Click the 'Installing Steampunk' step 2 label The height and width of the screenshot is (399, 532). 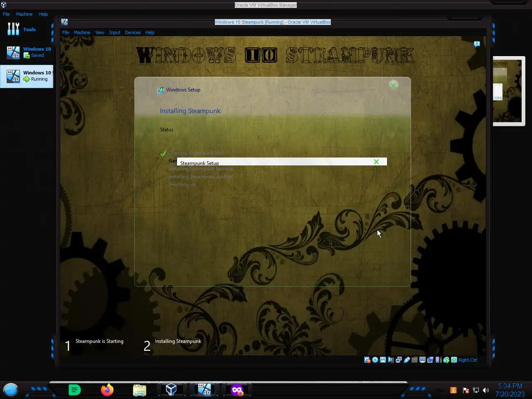click(x=178, y=341)
